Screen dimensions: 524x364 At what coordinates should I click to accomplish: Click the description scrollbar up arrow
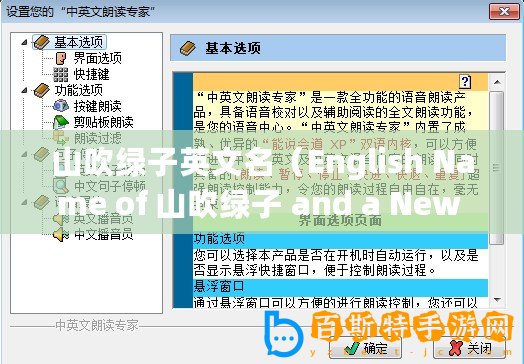coord(497,82)
